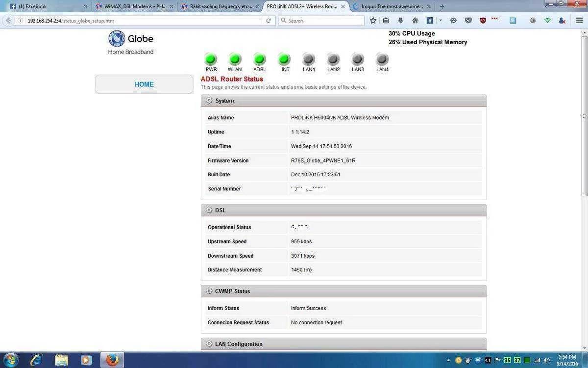This screenshot has height=368, width=588.
Task: Click the Firefox taskbar button
Action: [x=112, y=360]
